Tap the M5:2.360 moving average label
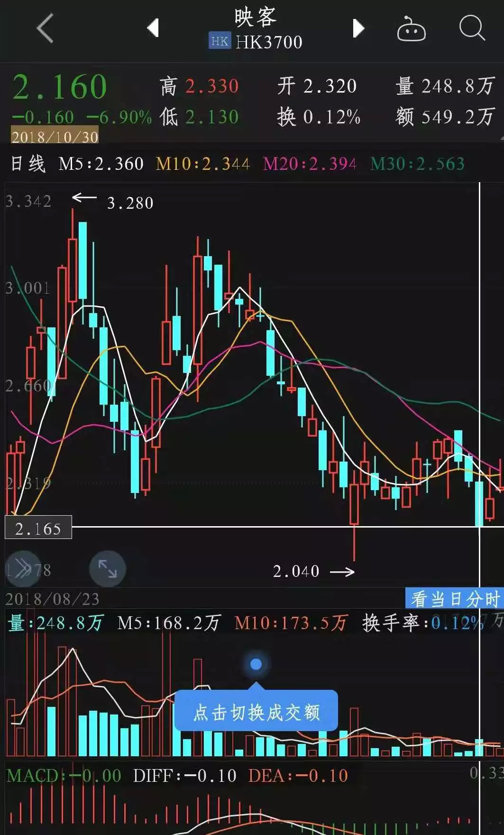Viewport: 504px width, 835px height. [101, 164]
